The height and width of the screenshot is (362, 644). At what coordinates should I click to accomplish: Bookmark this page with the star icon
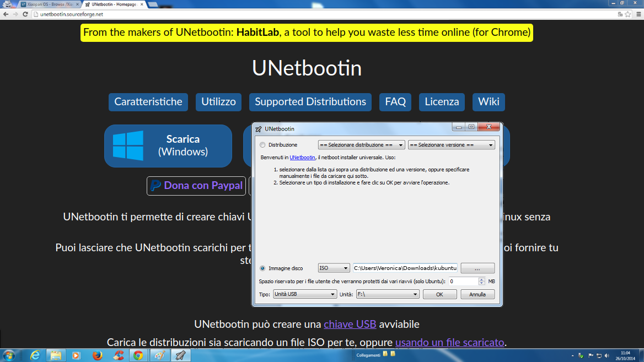(628, 14)
